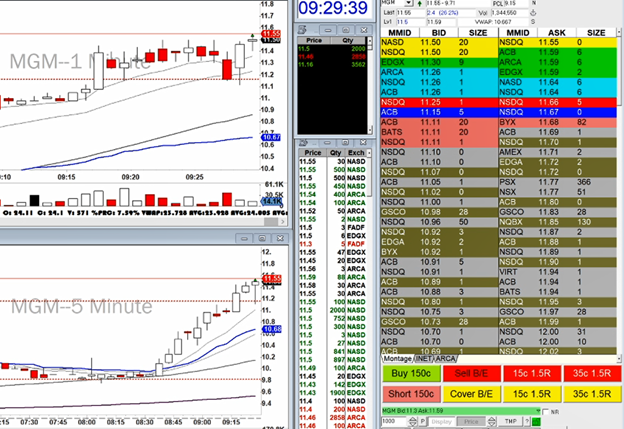Open the ARCA tab

point(446,358)
